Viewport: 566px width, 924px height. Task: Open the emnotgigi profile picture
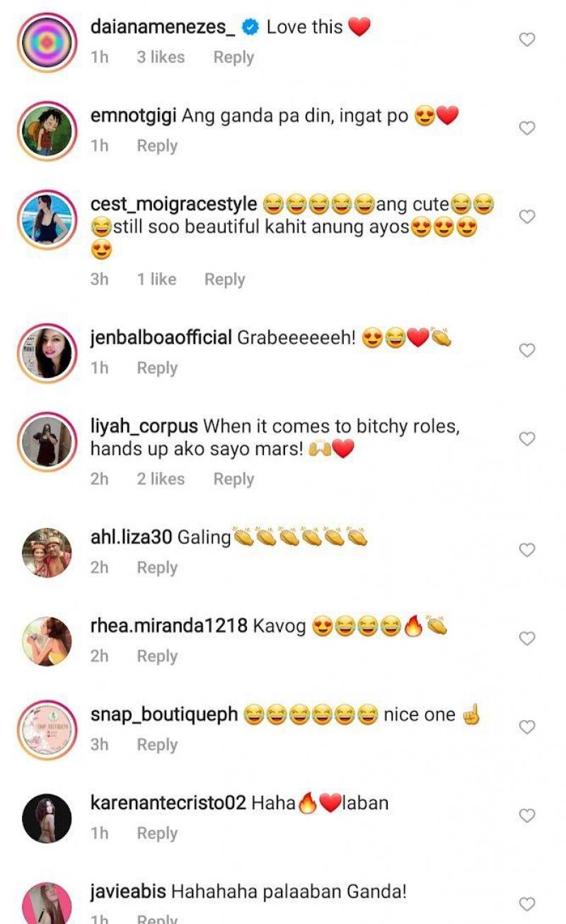tap(47, 131)
